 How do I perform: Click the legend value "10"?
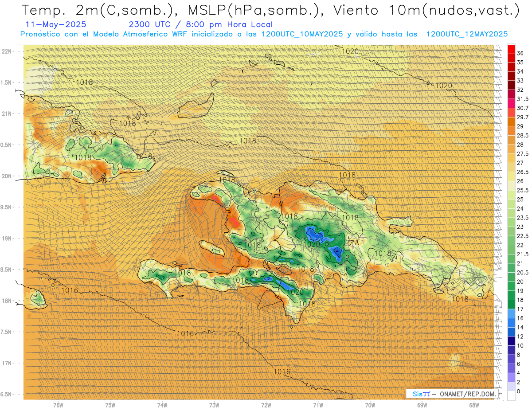[x=520, y=345]
